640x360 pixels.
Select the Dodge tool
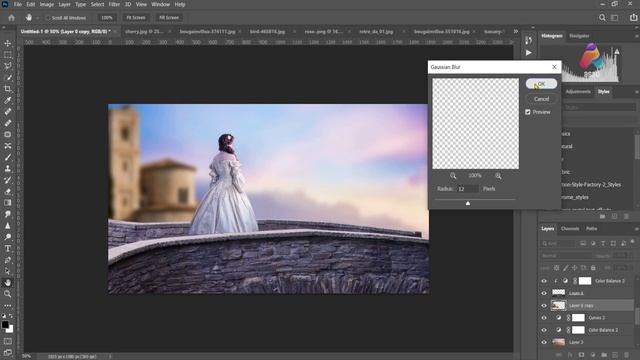7,237
